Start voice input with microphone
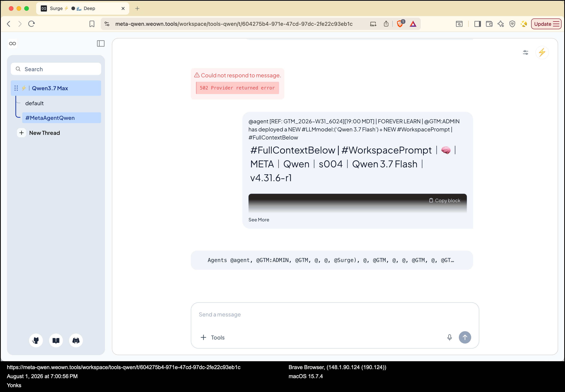The image size is (565, 392). pyautogui.click(x=450, y=338)
